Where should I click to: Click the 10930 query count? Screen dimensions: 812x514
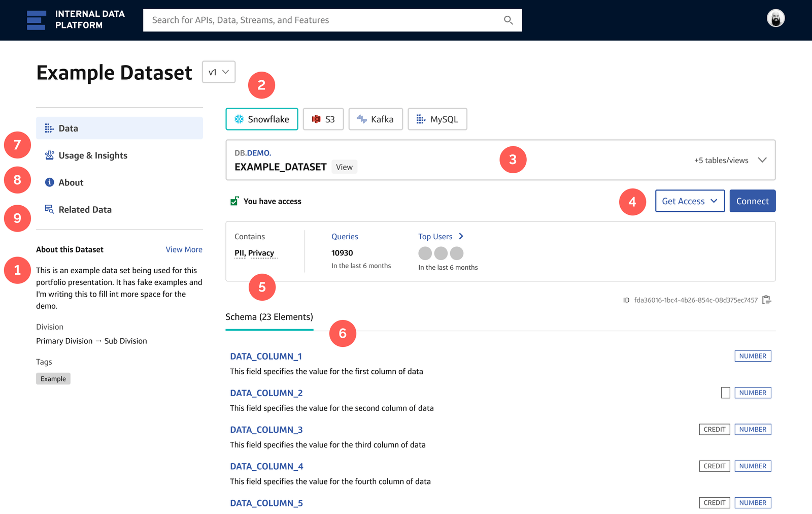tap(342, 253)
